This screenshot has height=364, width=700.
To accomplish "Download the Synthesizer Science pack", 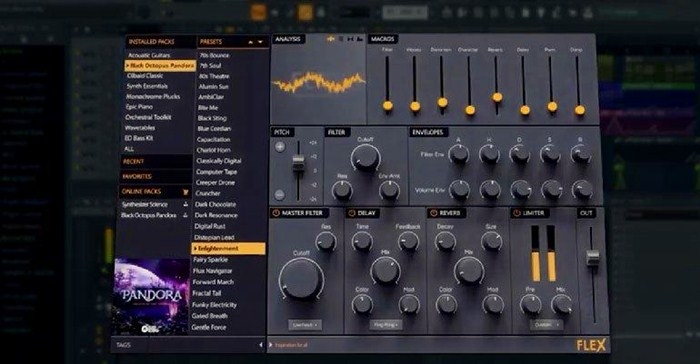I will coord(185,204).
